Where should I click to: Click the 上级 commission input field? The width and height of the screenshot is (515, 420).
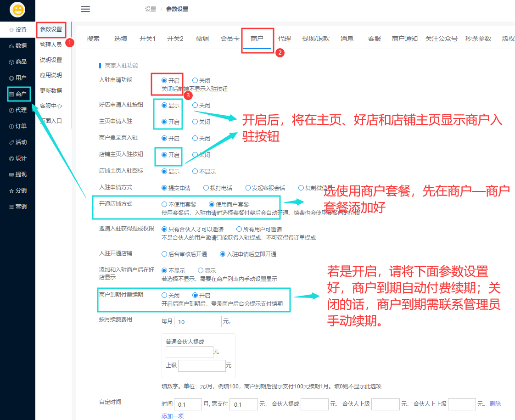click(x=202, y=366)
